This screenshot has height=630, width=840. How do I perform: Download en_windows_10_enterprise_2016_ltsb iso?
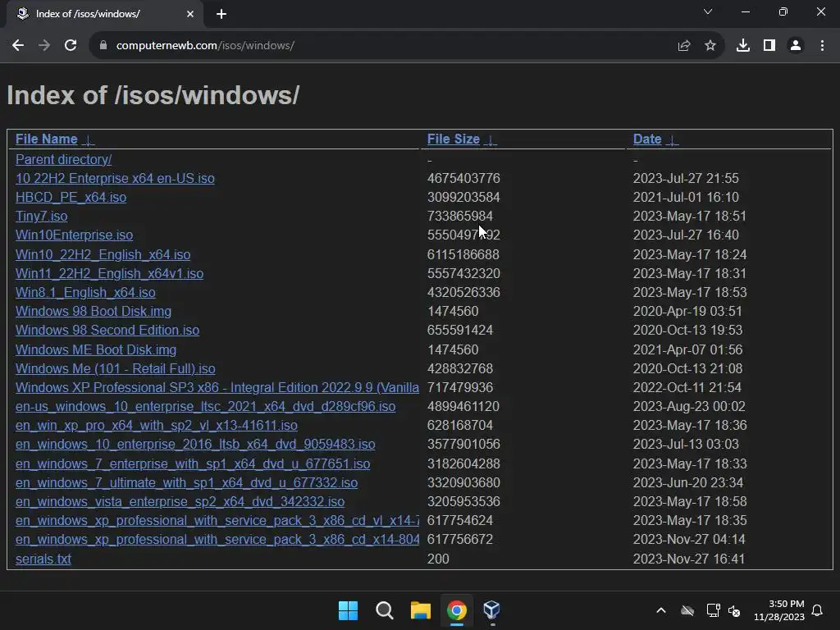click(x=195, y=444)
